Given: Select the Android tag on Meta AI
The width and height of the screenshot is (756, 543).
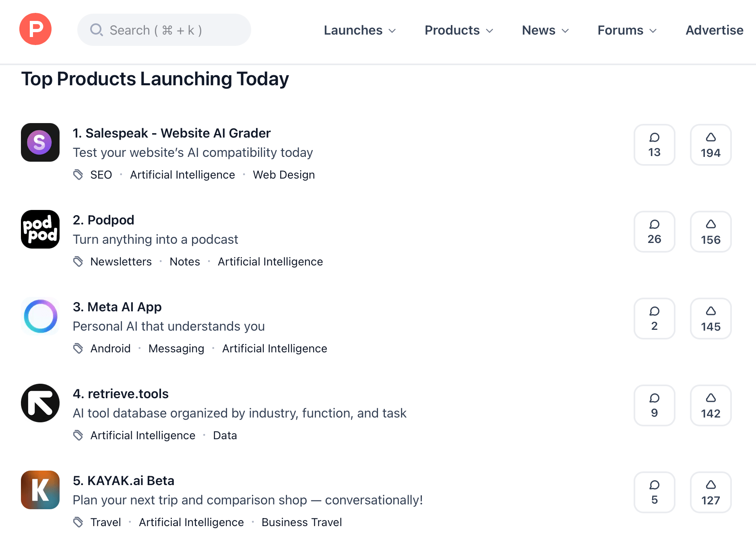Looking at the screenshot, I should pos(111,349).
